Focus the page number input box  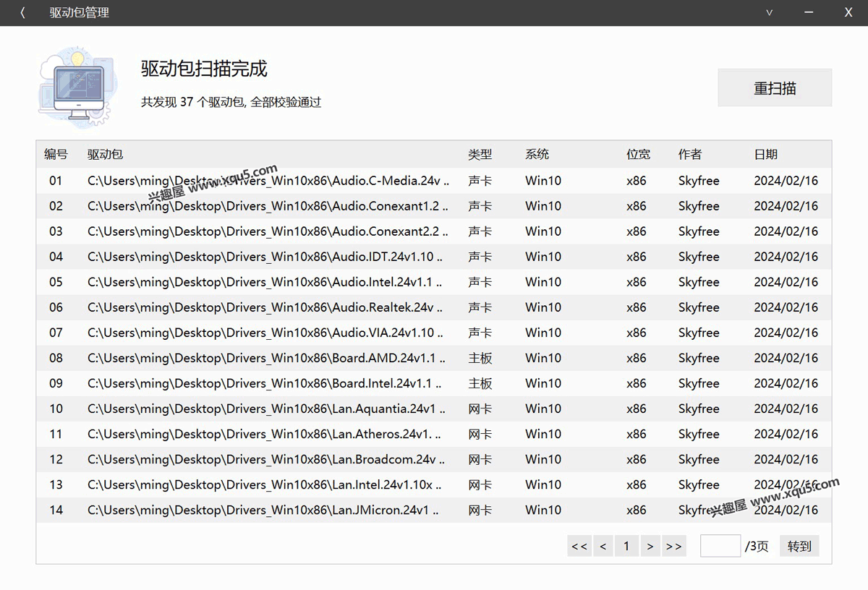click(x=720, y=546)
